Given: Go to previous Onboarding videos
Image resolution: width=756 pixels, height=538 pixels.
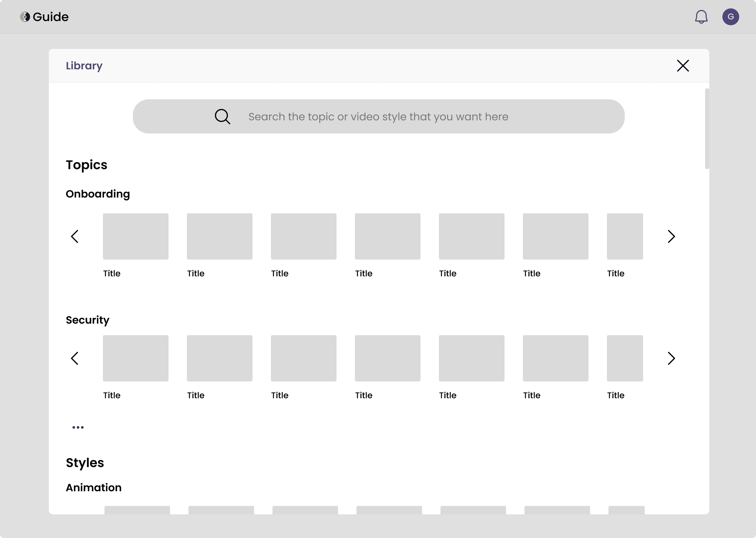Looking at the screenshot, I should click(x=75, y=236).
